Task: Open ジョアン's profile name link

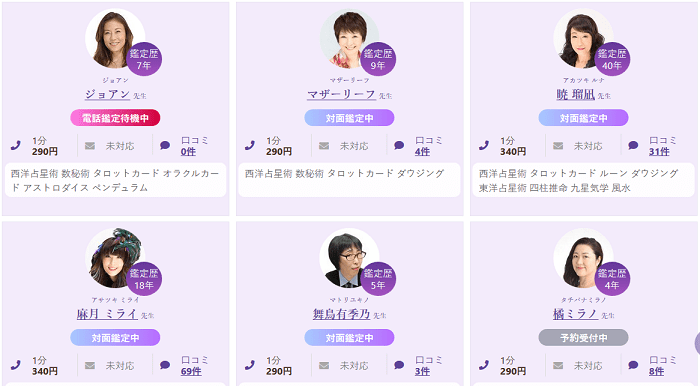Action: point(107,94)
